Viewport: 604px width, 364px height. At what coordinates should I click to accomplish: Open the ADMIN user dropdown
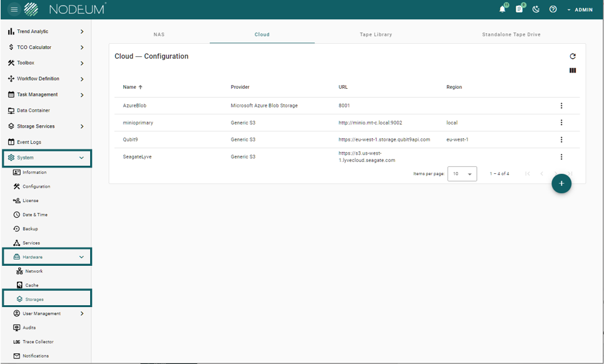click(x=580, y=9)
